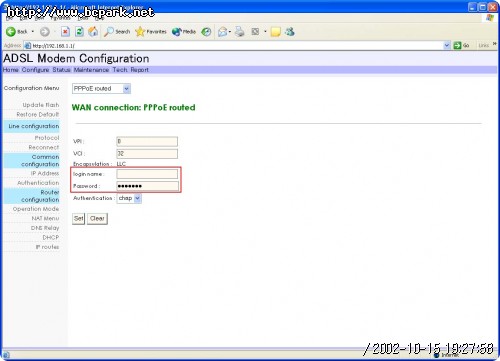500x361 pixels.
Task: Open the Search toolbar button
Action: (117, 32)
